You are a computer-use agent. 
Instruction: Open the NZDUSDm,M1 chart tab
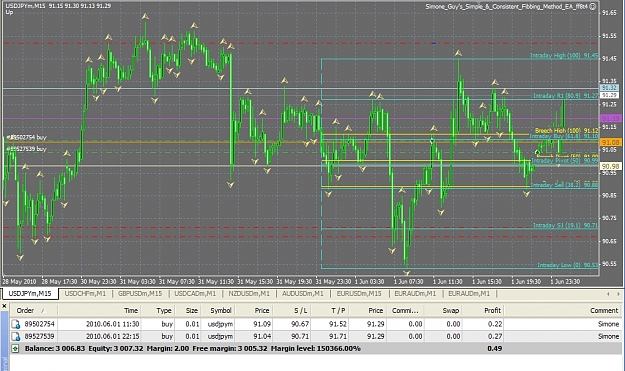pos(249,294)
